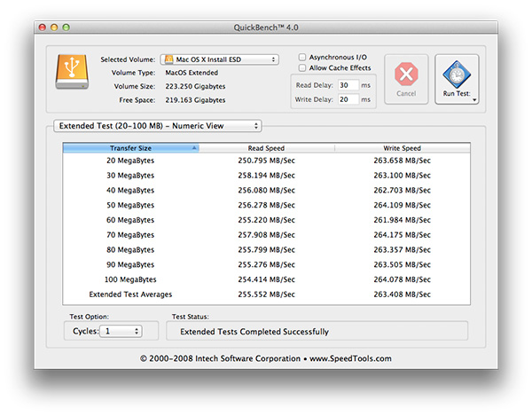Screen dimensions: 532x416
Task: Click write speed 262.703 MB/Sec
Action: click(x=402, y=191)
